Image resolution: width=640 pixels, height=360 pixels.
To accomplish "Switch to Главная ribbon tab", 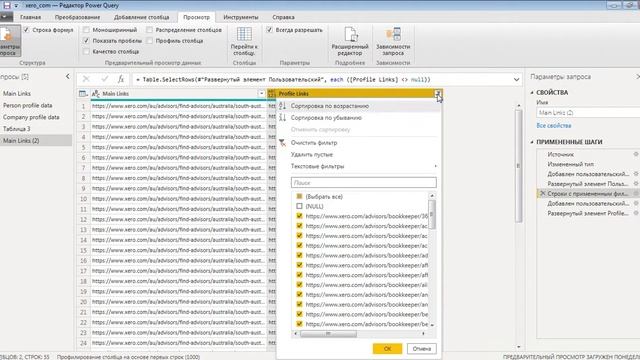I will [31, 17].
